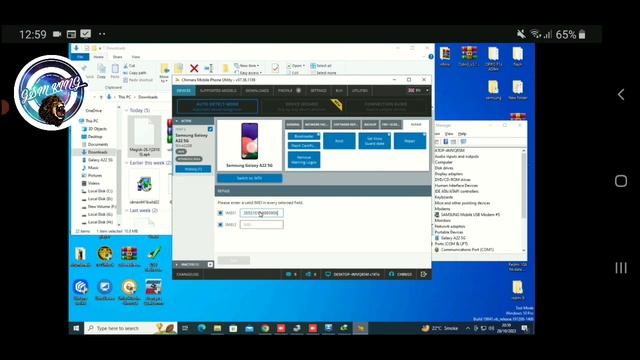The image size is (640, 360).
Task: Toggle the IMEI1 checkbox
Action: coord(220,213)
